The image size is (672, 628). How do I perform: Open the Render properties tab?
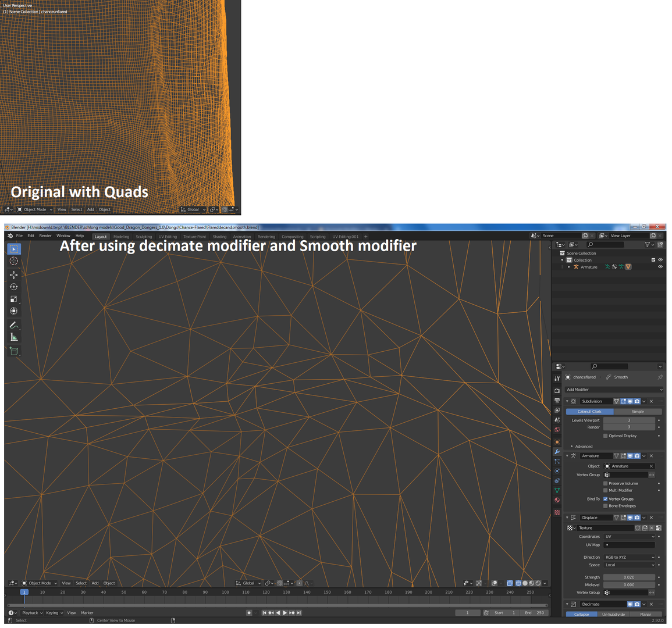pos(557,390)
